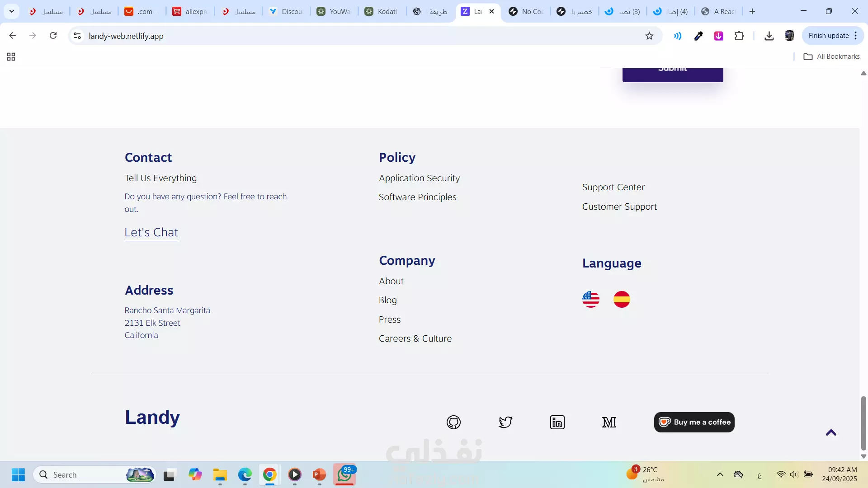This screenshot has height=488, width=868.
Task: Click the scroll-to-top chevron arrow
Action: point(831,433)
